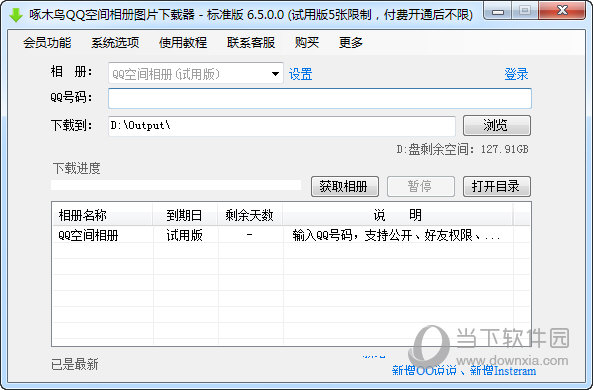Minimize the window
Viewport: 593px width, 390px height.
point(498,11)
